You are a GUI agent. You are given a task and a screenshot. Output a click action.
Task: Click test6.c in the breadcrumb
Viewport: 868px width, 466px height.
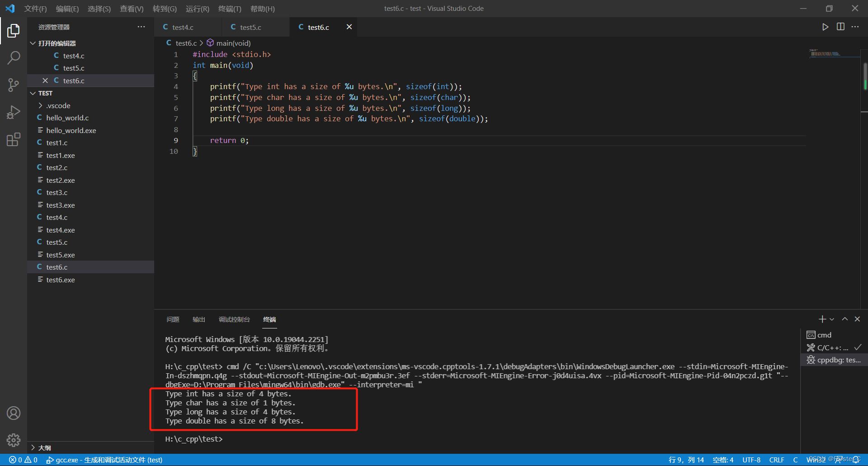click(x=186, y=43)
